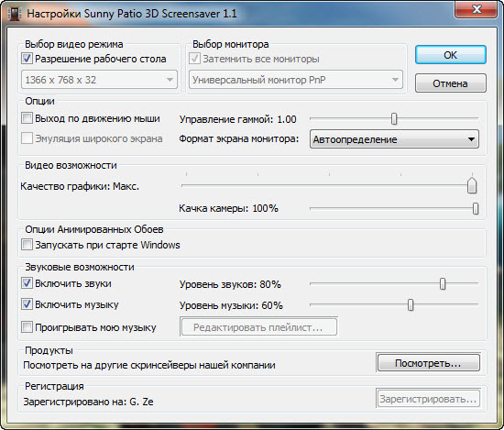Disable the Включить звуки checkbox
The image size is (504, 430).
tap(27, 283)
